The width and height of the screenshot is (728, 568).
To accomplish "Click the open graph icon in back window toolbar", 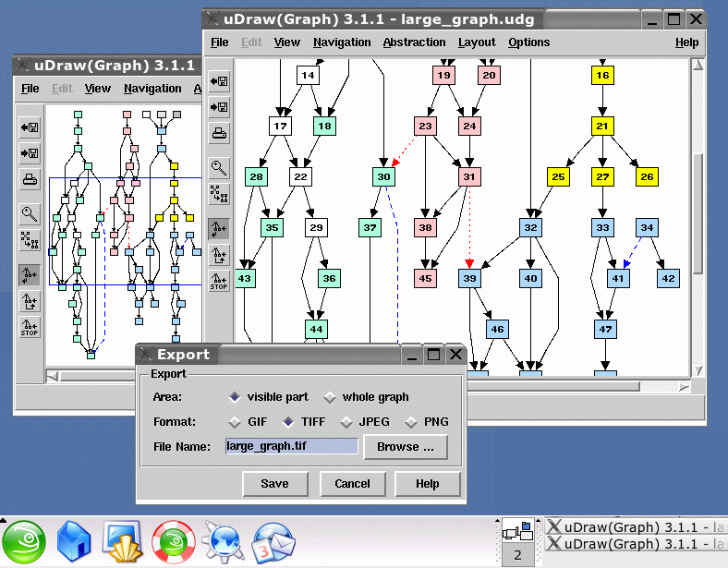I will (x=30, y=127).
